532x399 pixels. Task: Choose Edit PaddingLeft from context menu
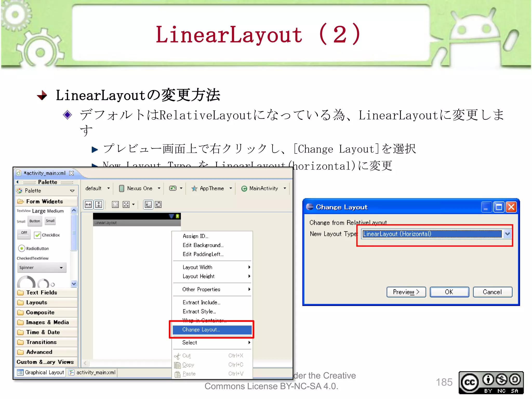point(212,254)
